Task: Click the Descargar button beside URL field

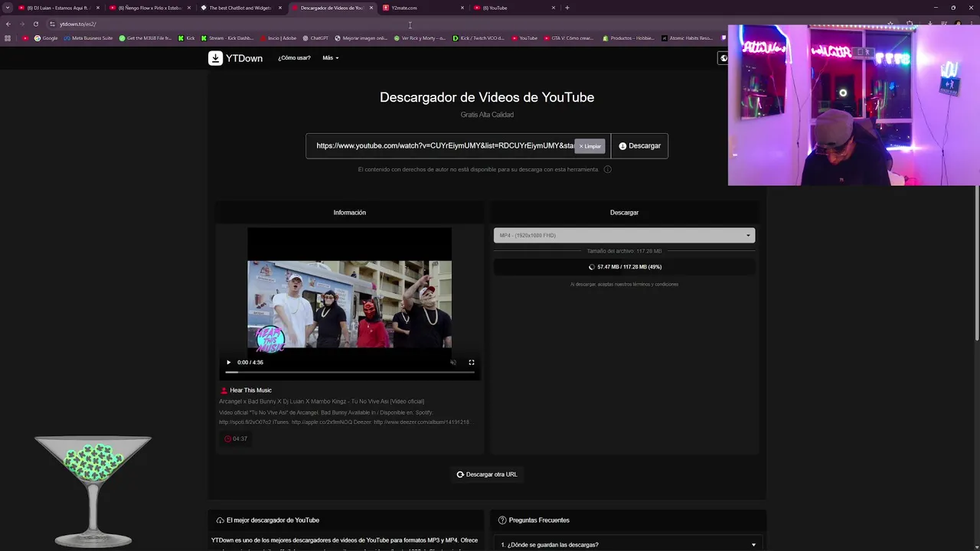Action: click(639, 145)
